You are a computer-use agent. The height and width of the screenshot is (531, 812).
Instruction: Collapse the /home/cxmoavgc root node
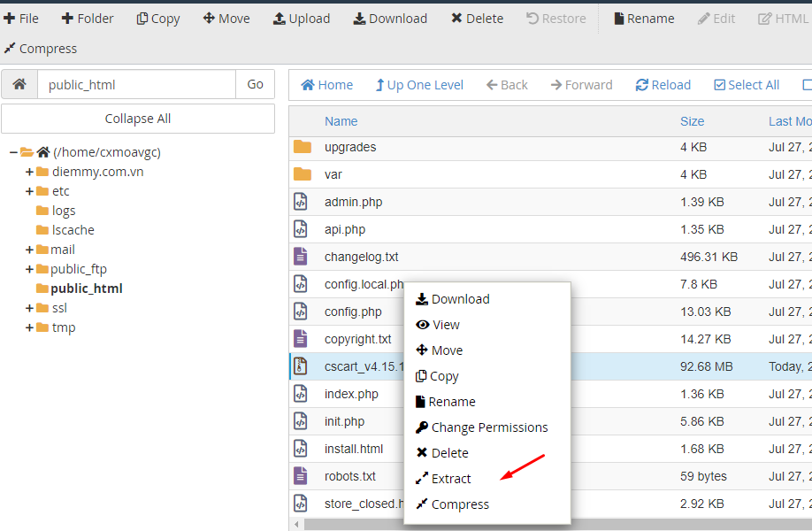[13, 152]
